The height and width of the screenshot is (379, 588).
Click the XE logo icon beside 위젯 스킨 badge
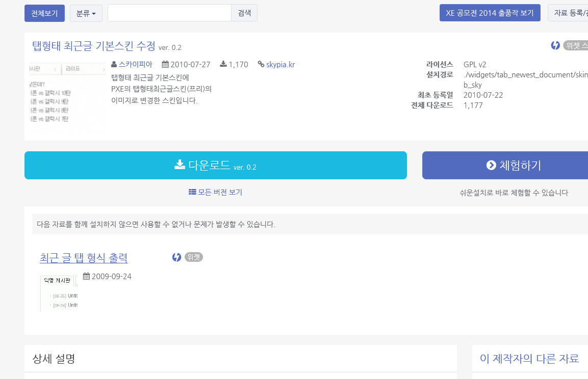coord(555,45)
